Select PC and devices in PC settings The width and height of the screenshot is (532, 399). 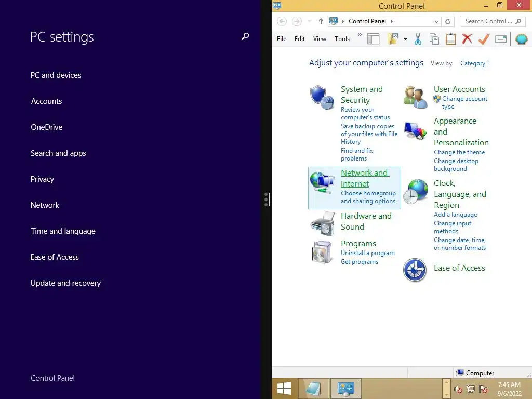56,75
